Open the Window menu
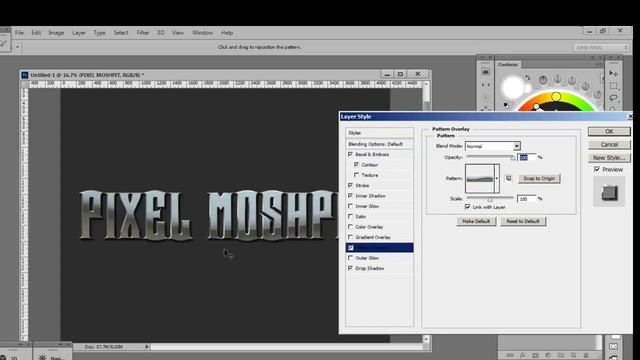Screen dimensions: 640x360 [x=202, y=33]
